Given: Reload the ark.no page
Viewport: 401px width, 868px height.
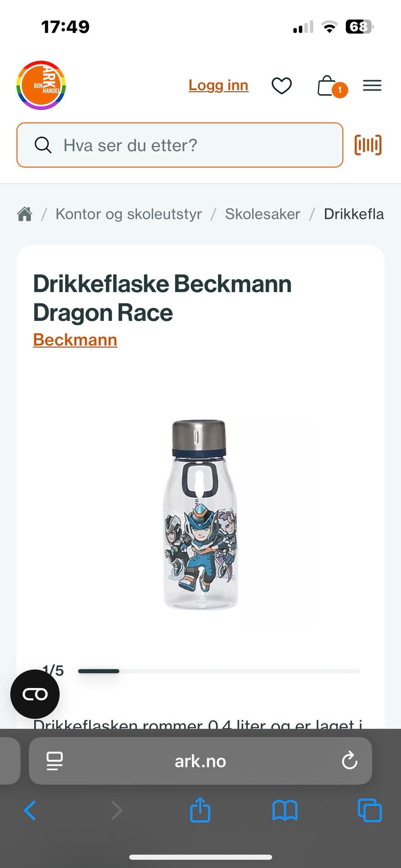Looking at the screenshot, I should [349, 761].
